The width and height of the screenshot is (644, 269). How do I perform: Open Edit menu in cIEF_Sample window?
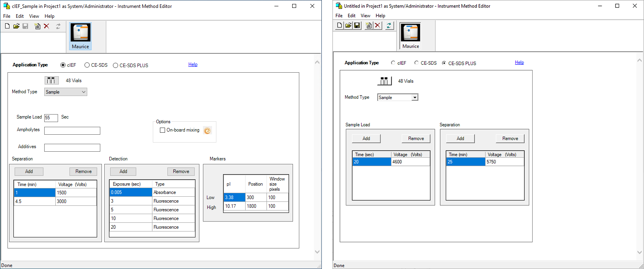point(20,16)
